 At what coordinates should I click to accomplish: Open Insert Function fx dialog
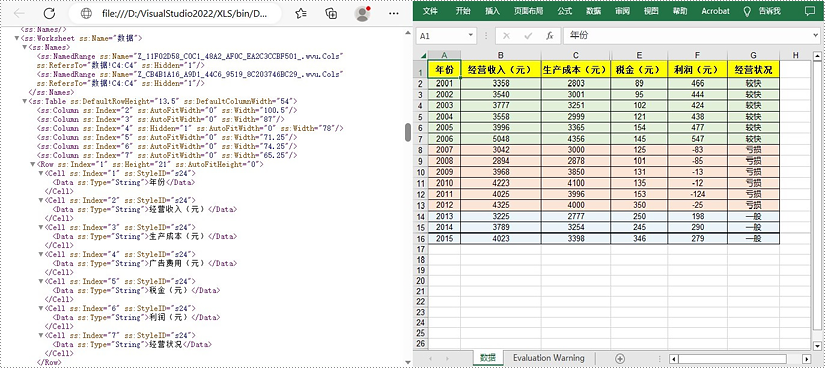pos(549,36)
